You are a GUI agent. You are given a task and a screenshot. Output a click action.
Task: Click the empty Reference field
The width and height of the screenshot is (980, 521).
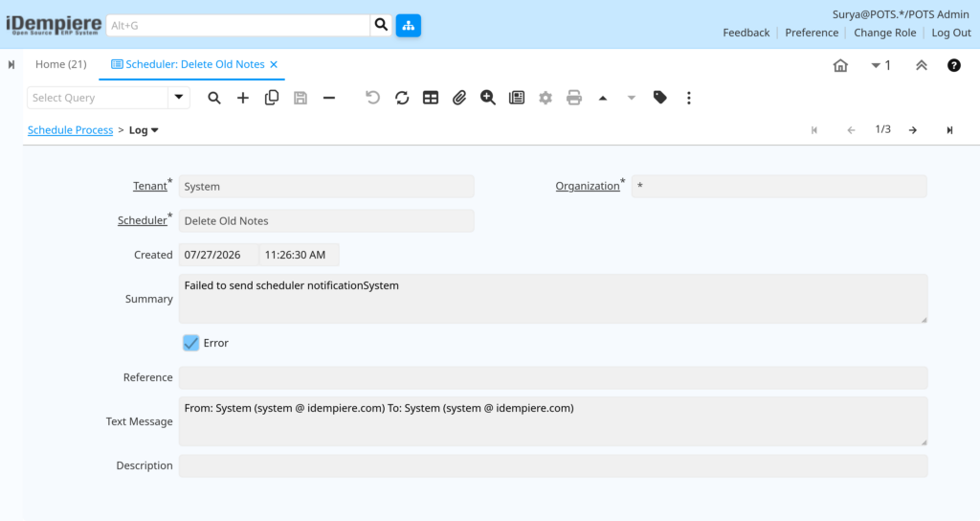[553, 377]
